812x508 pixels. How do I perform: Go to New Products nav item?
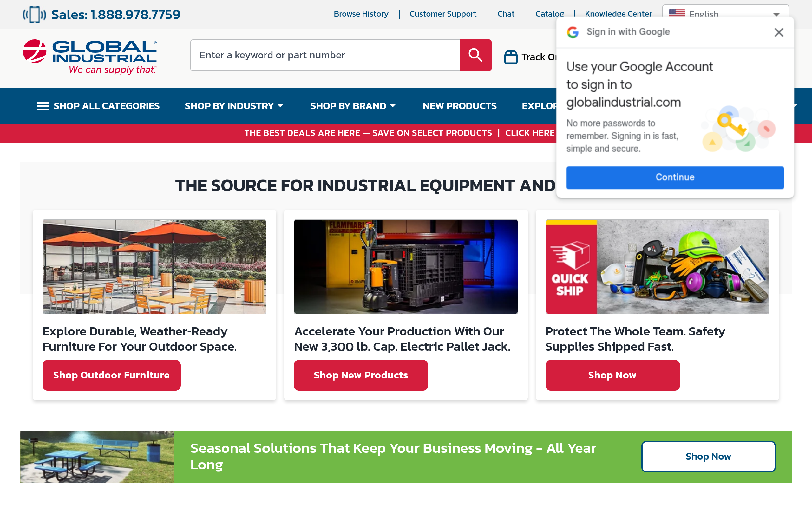459,106
